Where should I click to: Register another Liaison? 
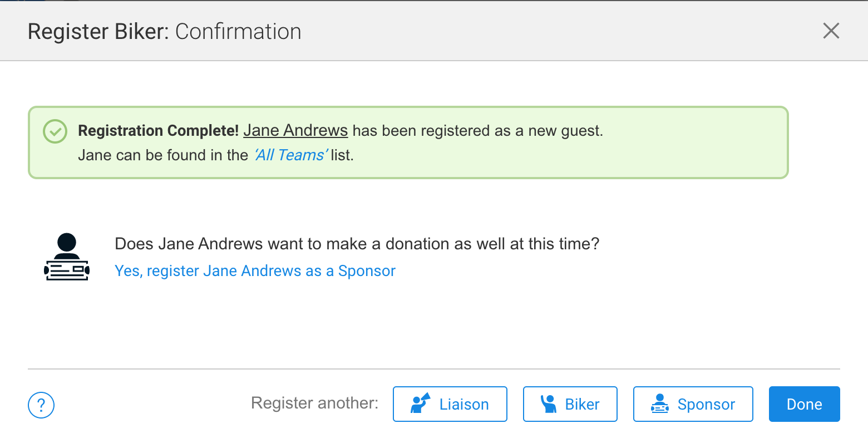(450, 404)
